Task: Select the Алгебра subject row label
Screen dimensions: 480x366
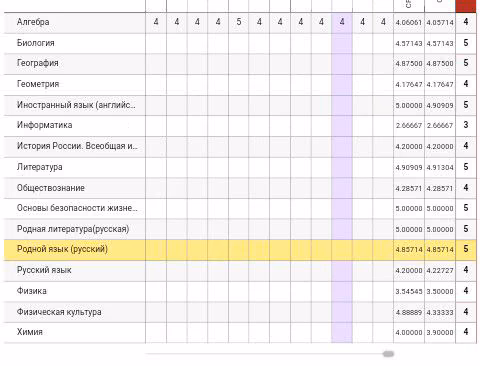Action: (x=33, y=22)
